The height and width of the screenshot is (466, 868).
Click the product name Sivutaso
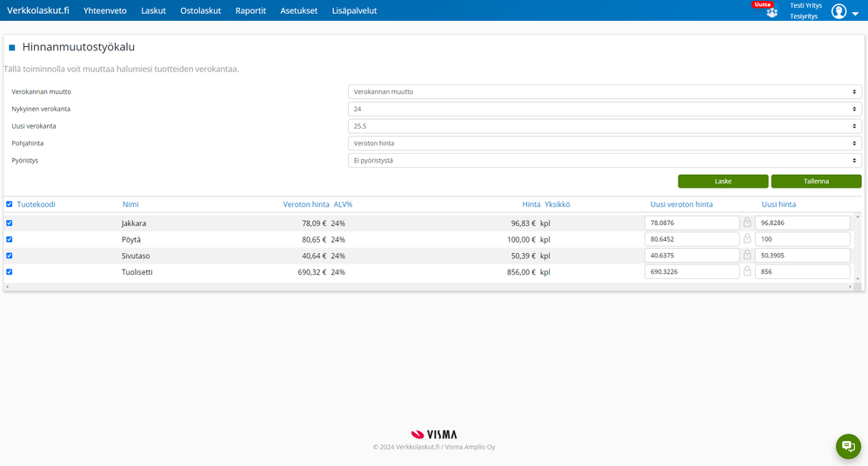click(x=136, y=256)
